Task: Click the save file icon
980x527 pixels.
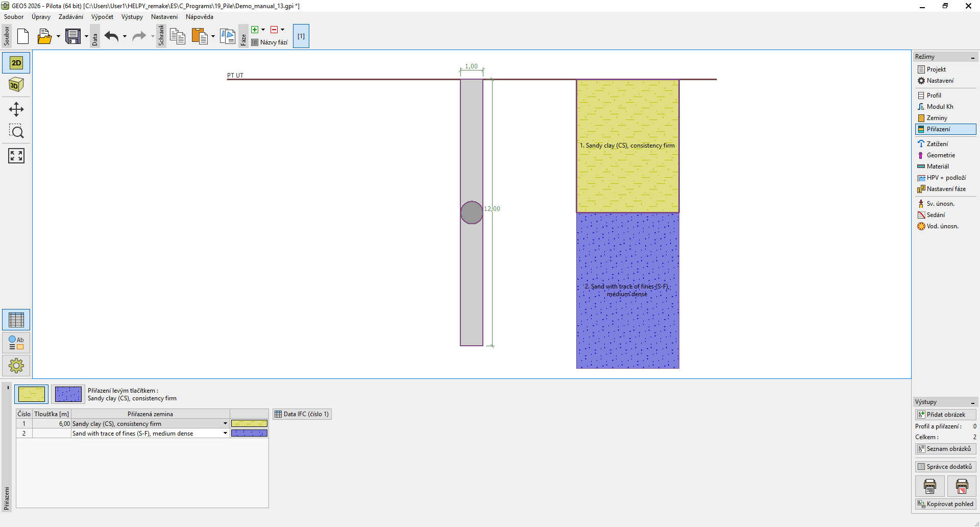Action: click(73, 36)
